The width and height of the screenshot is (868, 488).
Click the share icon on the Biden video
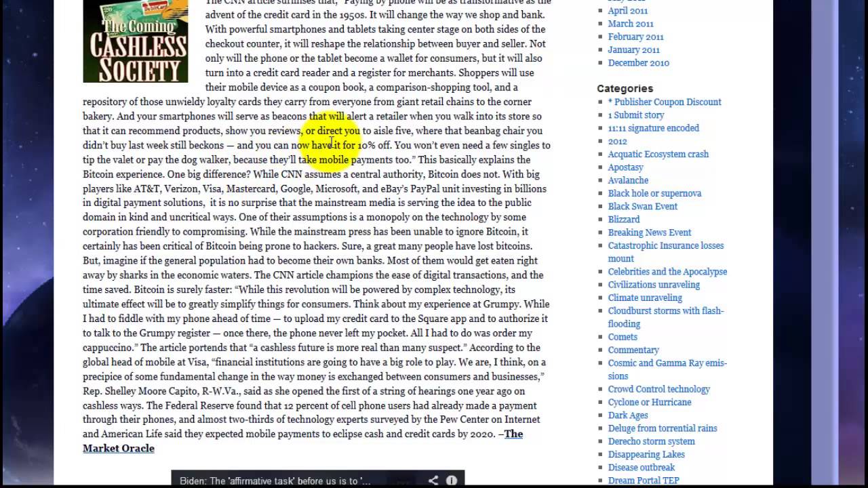(x=433, y=481)
